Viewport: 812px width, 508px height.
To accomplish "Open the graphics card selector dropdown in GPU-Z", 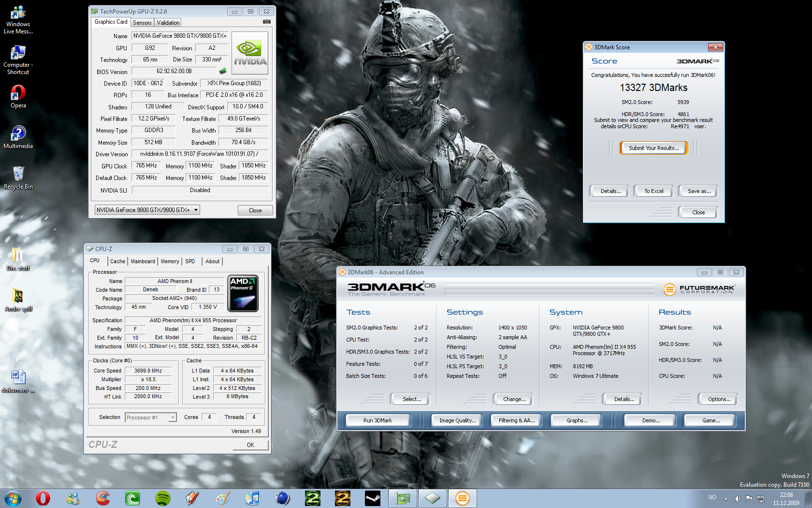I will click(147, 210).
